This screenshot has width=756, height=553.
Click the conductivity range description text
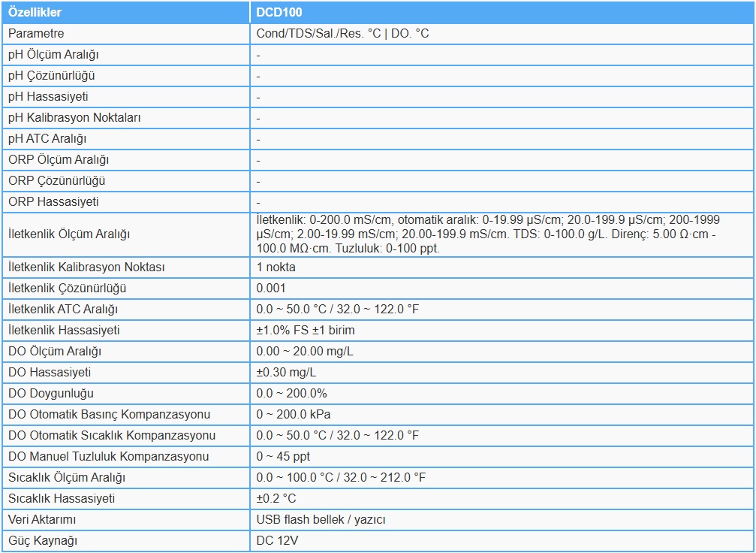tap(488, 234)
